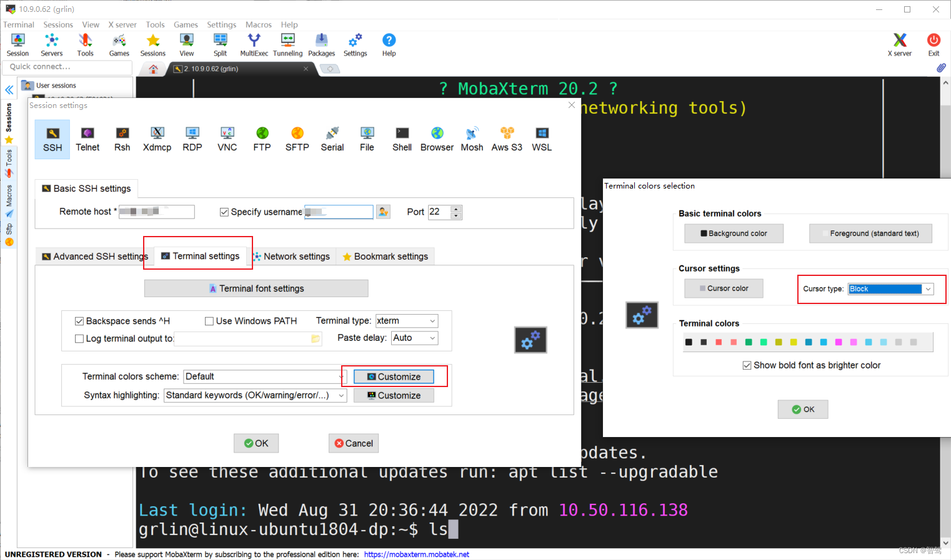Collapse the left sidebar double-arrow

click(x=9, y=90)
